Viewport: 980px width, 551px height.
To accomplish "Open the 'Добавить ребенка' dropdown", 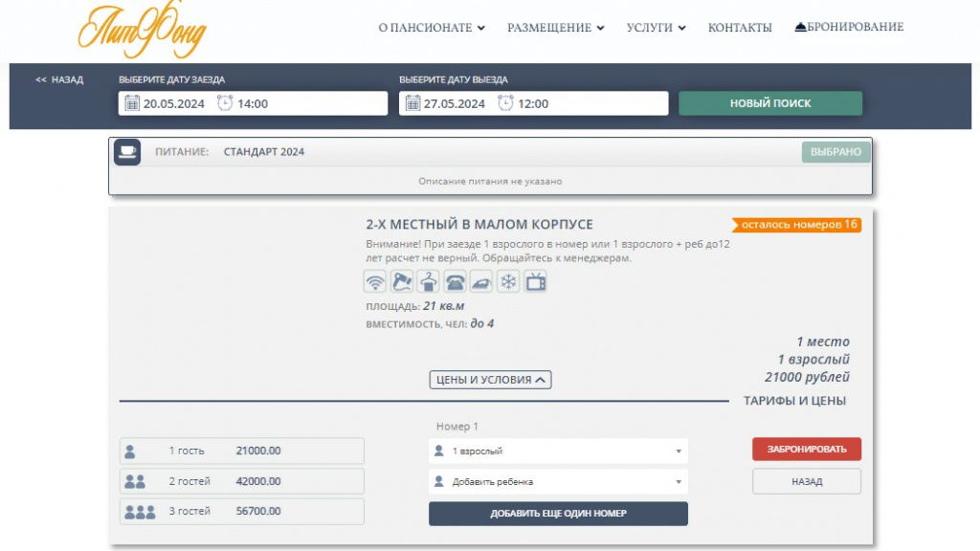I will [558, 482].
